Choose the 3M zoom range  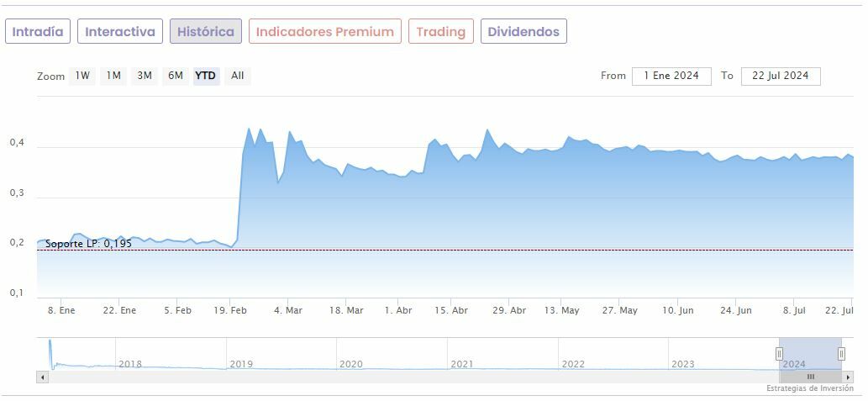(145, 76)
